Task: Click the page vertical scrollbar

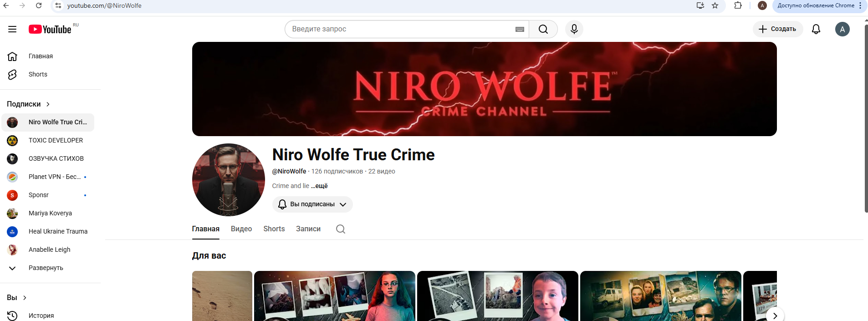Action: (866, 118)
